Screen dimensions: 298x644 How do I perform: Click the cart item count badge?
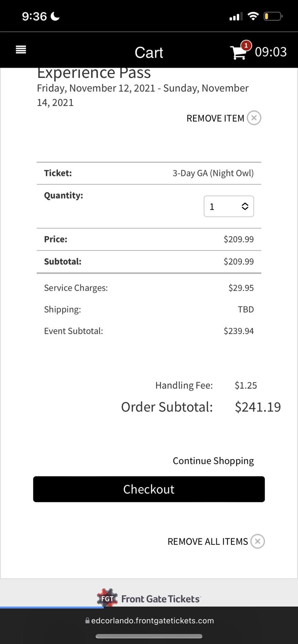[x=246, y=46]
